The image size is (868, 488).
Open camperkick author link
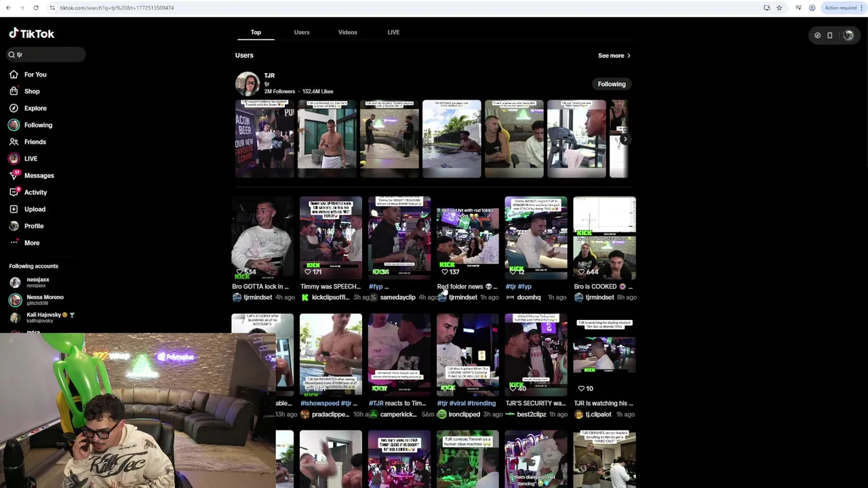coord(398,414)
